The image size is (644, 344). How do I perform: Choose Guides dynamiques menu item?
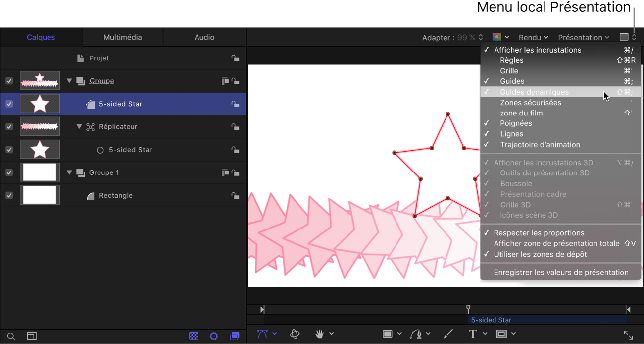[x=534, y=92]
